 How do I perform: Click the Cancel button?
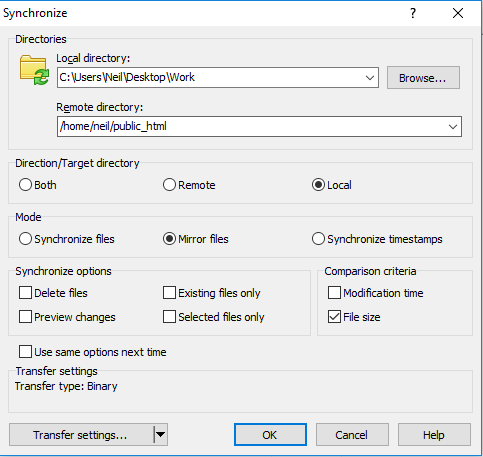(352, 435)
